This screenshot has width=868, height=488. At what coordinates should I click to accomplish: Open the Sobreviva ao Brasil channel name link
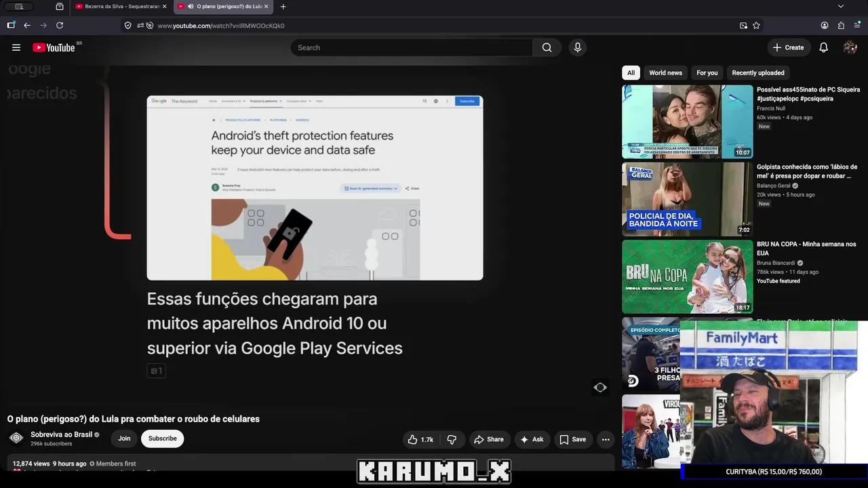coord(61,434)
